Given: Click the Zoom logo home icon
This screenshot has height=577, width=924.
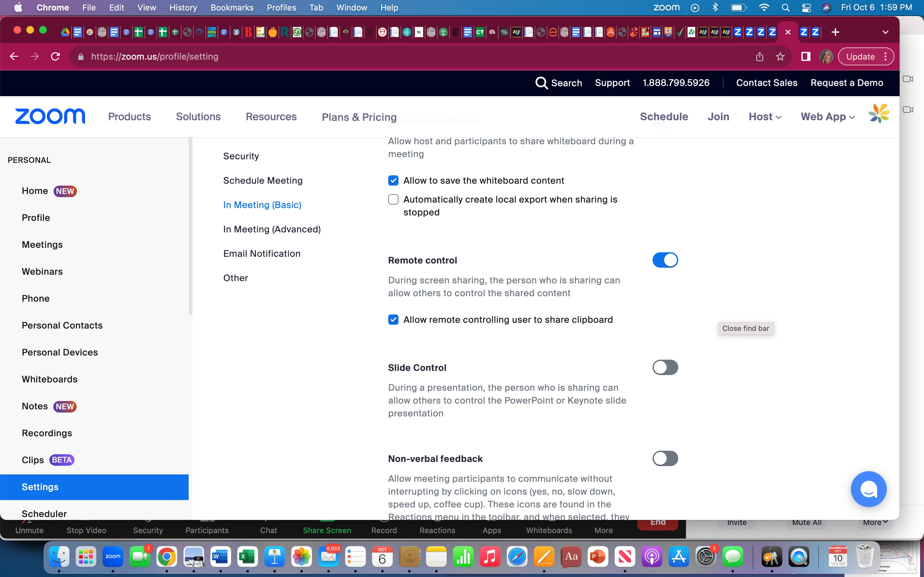Looking at the screenshot, I should [x=50, y=116].
